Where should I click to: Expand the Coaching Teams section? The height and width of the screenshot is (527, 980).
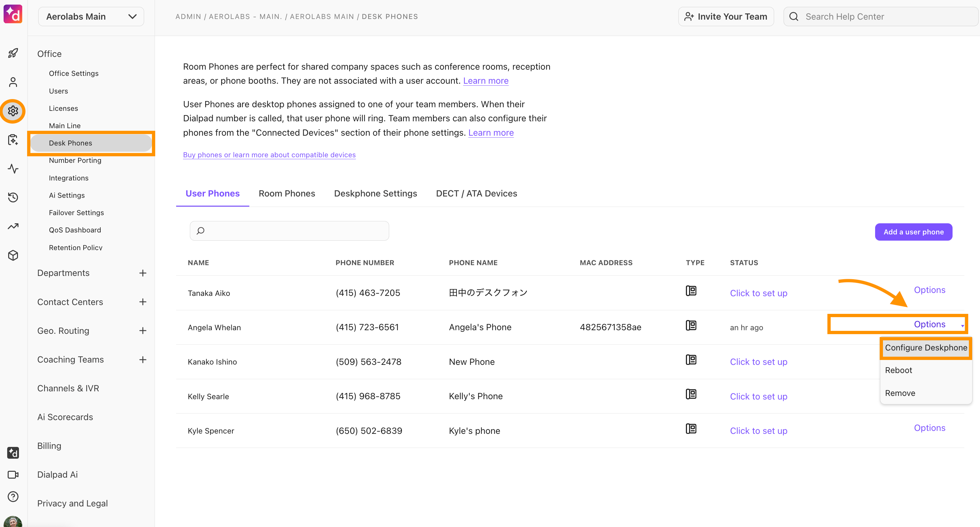click(x=143, y=360)
